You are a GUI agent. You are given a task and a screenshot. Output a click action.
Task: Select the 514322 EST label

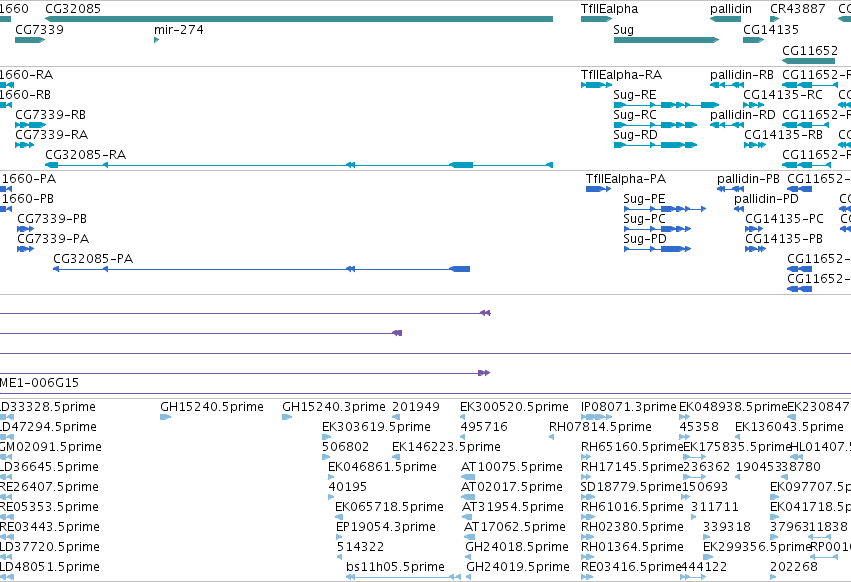(360, 547)
